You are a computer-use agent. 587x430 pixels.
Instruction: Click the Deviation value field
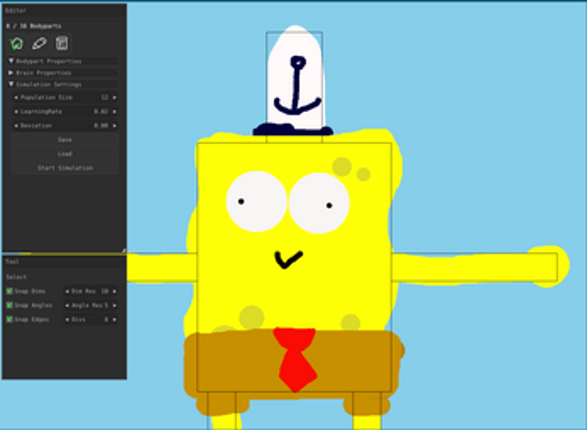[x=65, y=126]
